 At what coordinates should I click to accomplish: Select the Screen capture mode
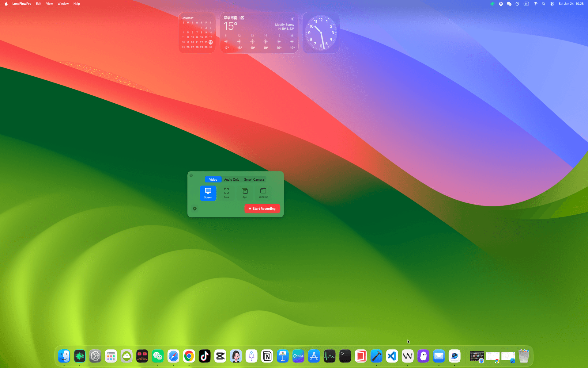(208, 193)
